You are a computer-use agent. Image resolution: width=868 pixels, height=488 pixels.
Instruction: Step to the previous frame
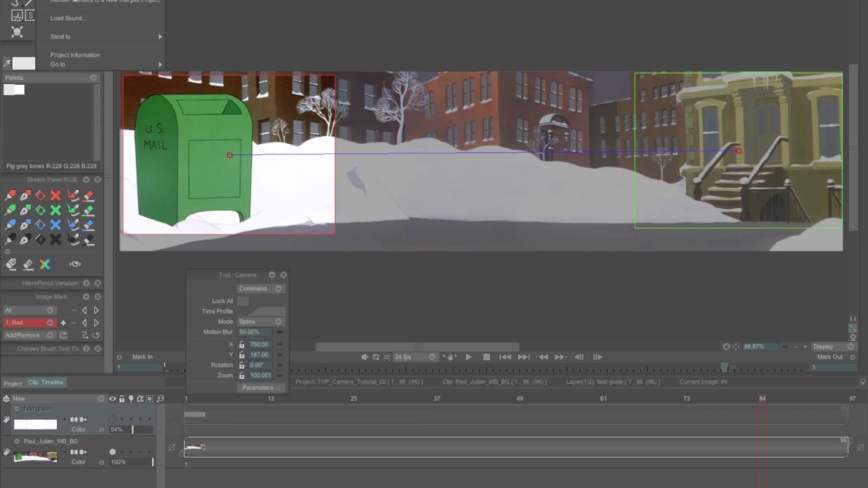click(x=578, y=357)
